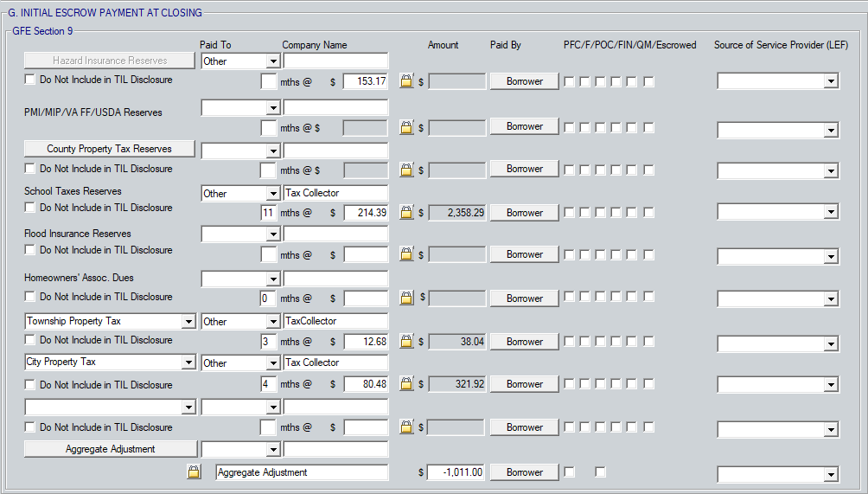Click lock icon in Hazard Insurance row

pos(406,81)
